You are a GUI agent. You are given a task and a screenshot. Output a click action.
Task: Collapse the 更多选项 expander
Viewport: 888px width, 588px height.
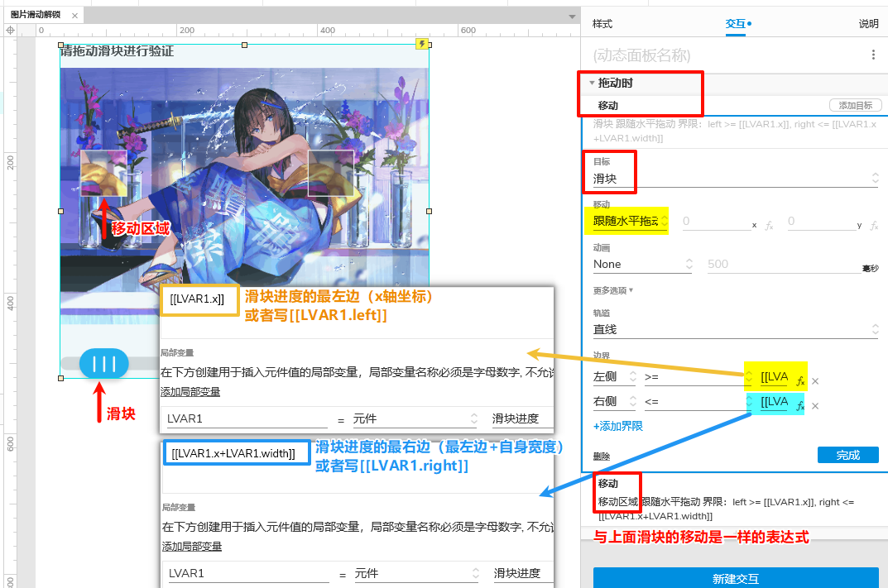click(x=612, y=290)
